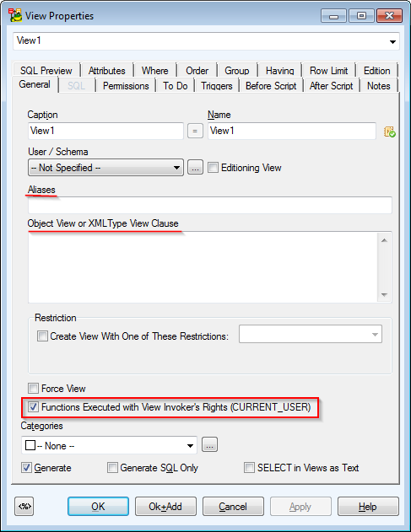Expand the Categories dropdown

190,445
